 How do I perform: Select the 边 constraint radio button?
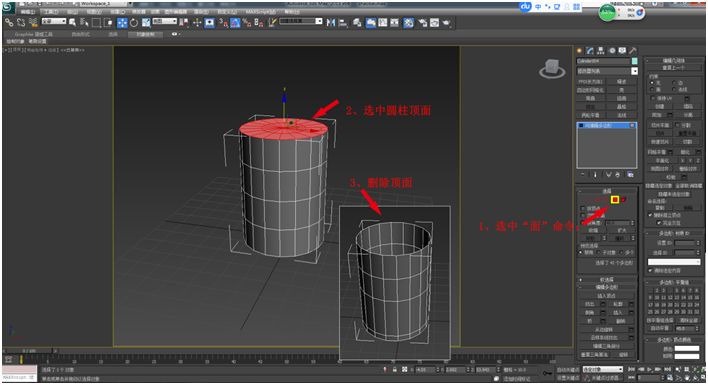click(674, 83)
